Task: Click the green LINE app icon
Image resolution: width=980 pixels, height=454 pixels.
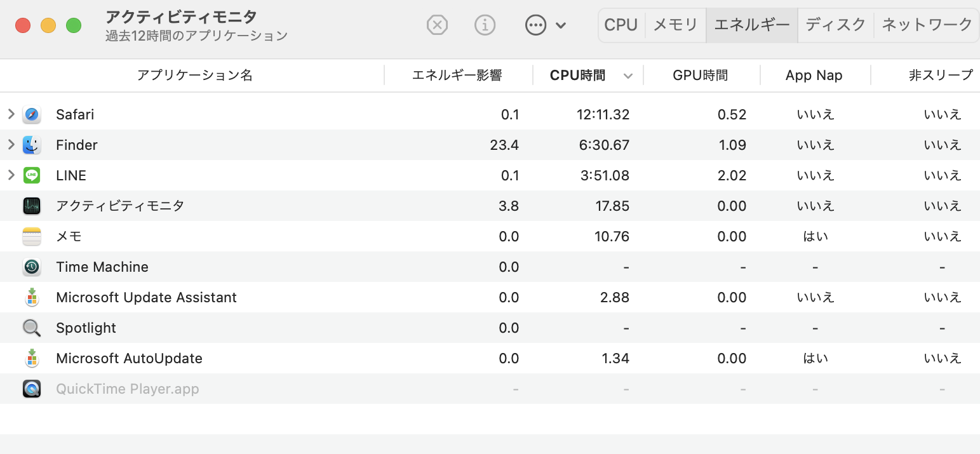Action: point(32,176)
